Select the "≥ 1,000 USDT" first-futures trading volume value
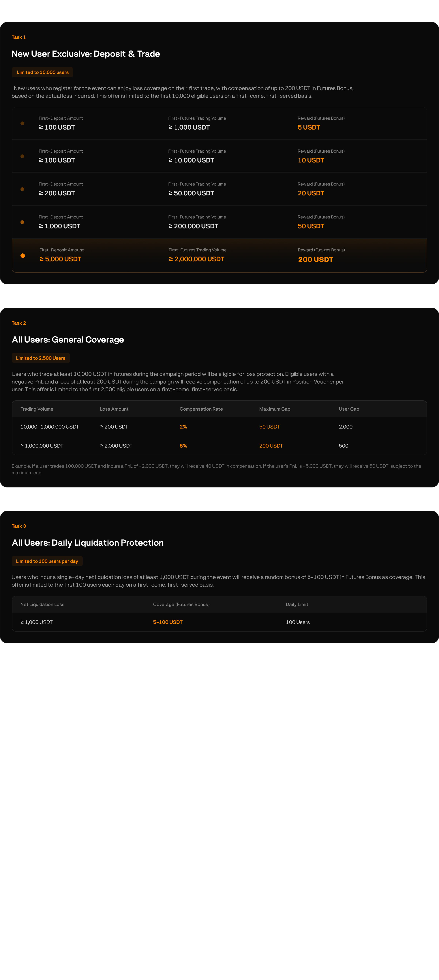Image resolution: width=439 pixels, height=980 pixels. point(189,128)
